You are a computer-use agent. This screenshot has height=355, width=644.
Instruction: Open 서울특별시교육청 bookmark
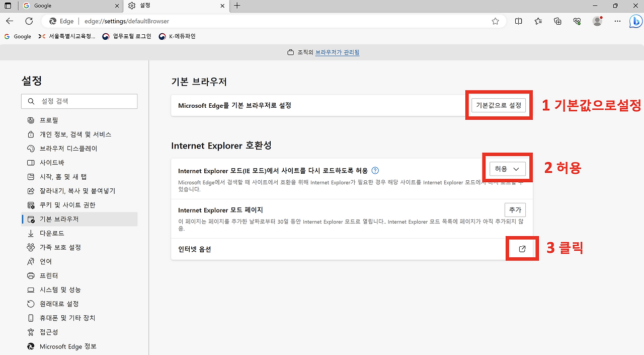67,36
